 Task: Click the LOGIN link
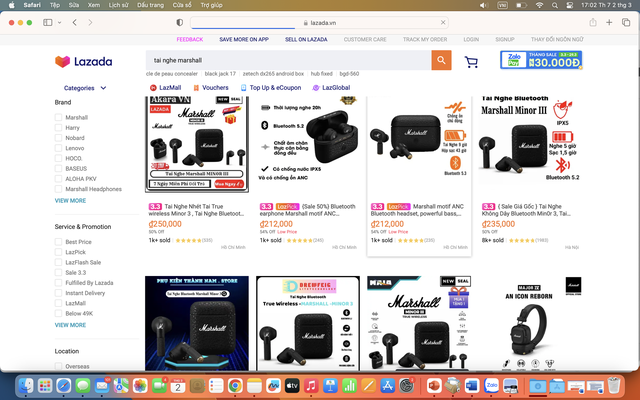[471, 39]
